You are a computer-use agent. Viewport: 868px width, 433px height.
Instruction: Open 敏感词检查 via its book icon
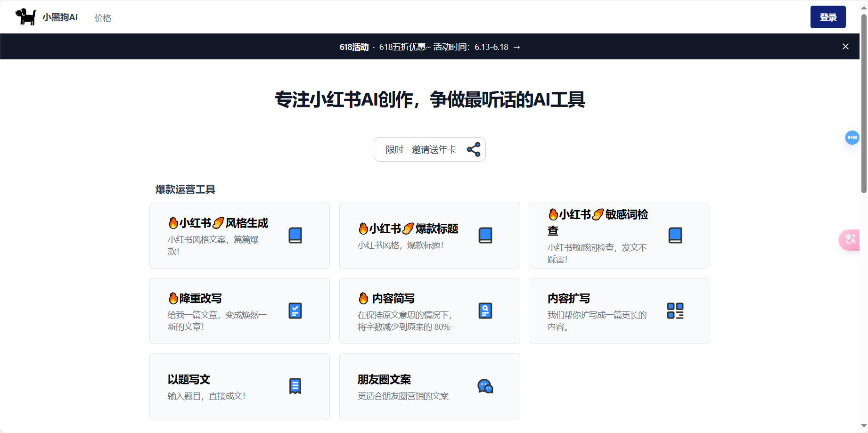tap(675, 235)
